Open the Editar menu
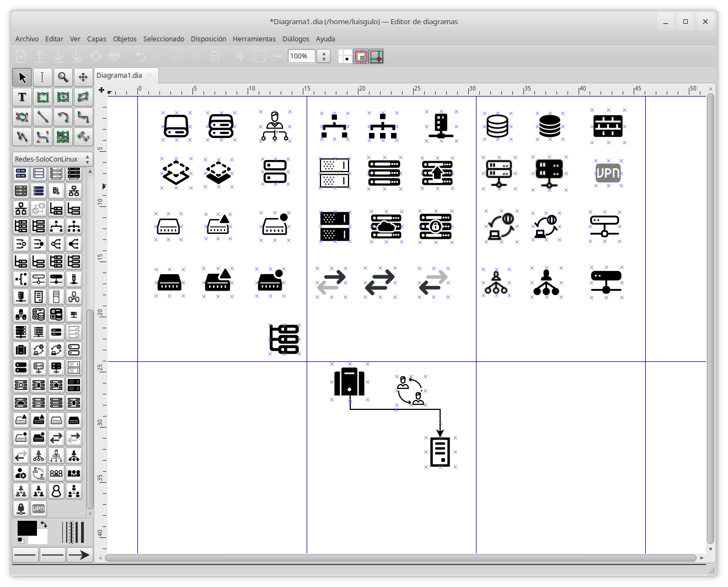Viewport: 728px width, 587px height. click(x=54, y=39)
